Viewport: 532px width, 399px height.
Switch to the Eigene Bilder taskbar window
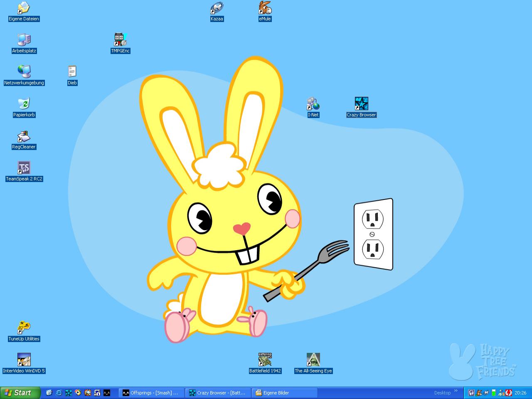(x=285, y=393)
